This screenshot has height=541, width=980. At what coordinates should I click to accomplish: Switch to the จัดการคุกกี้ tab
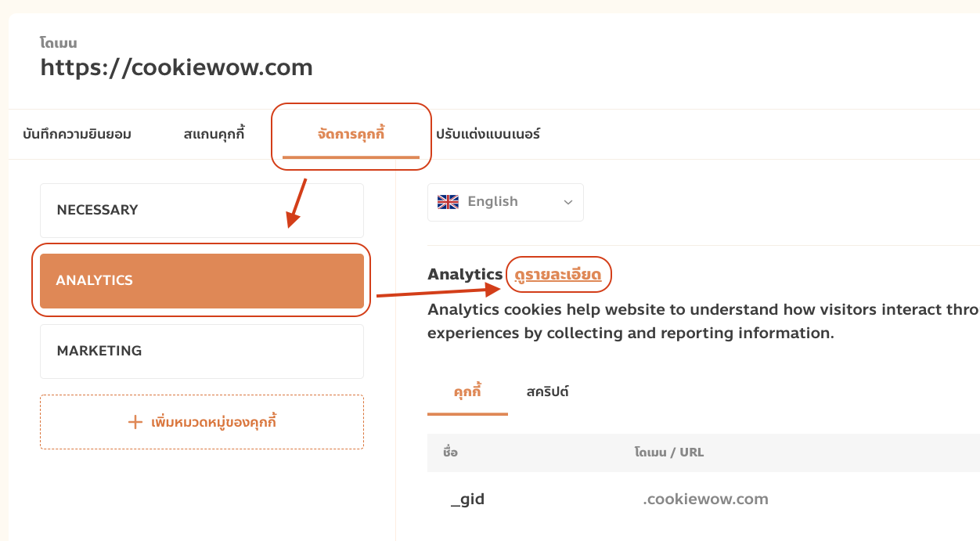pos(351,135)
